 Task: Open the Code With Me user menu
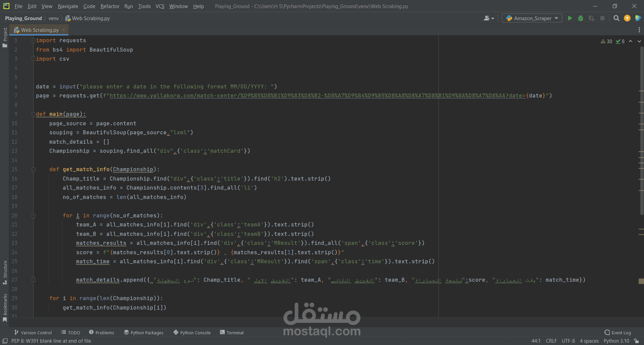tap(489, 18)
